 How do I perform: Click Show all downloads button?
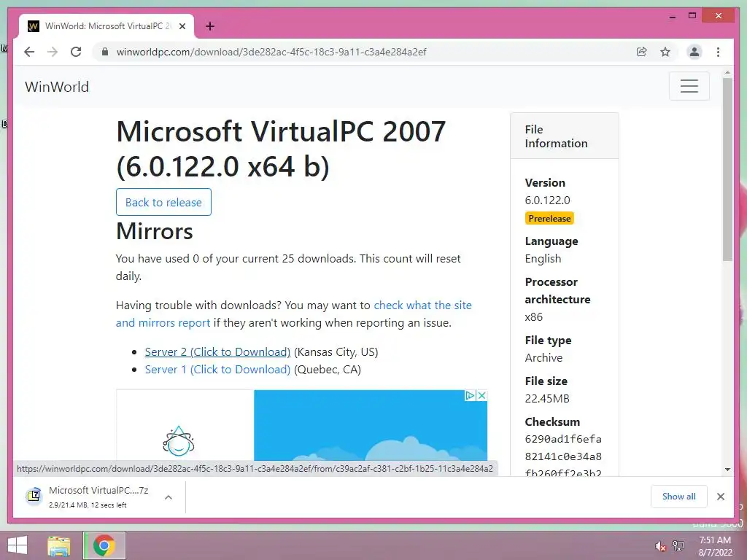(679, 497)
